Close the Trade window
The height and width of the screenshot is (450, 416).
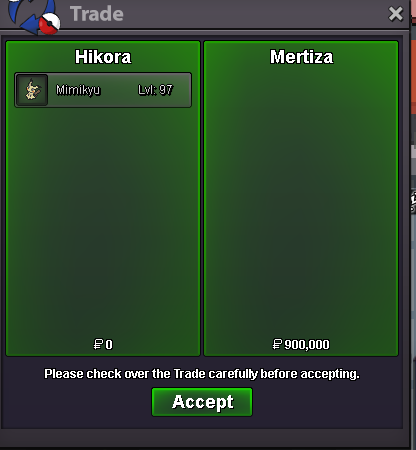[x=396, y=14]
